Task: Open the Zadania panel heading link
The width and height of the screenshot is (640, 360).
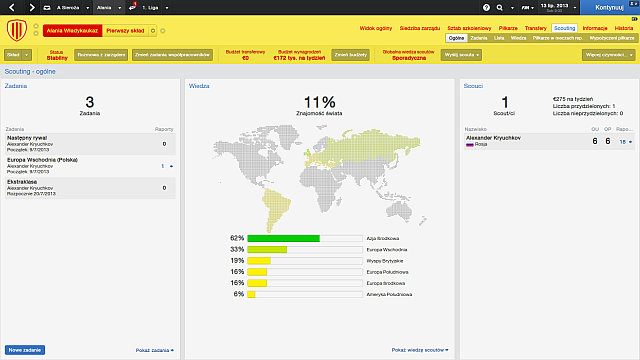Action: [16, 86]
